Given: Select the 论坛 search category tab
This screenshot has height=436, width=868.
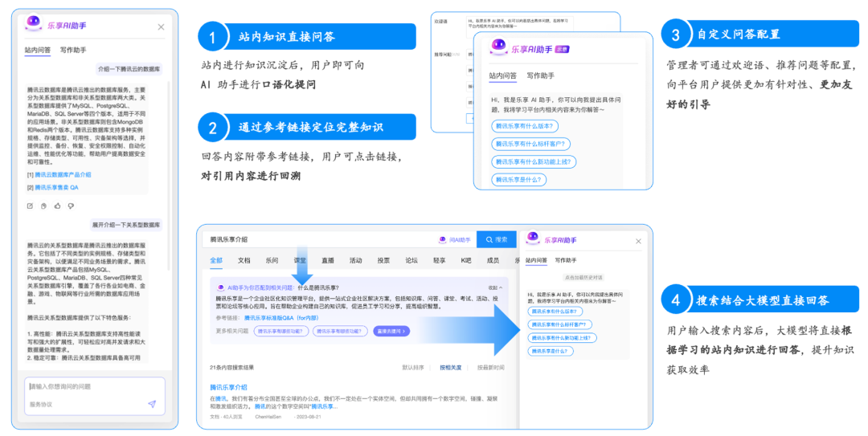Looking at the screenshot, I should pyautogui.click(x=411, y=261).
